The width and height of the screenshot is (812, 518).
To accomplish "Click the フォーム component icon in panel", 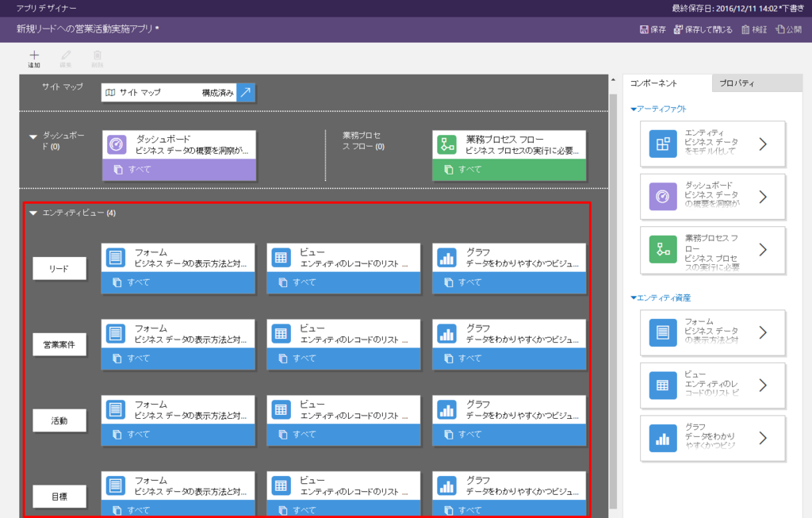I will [663, 332].
